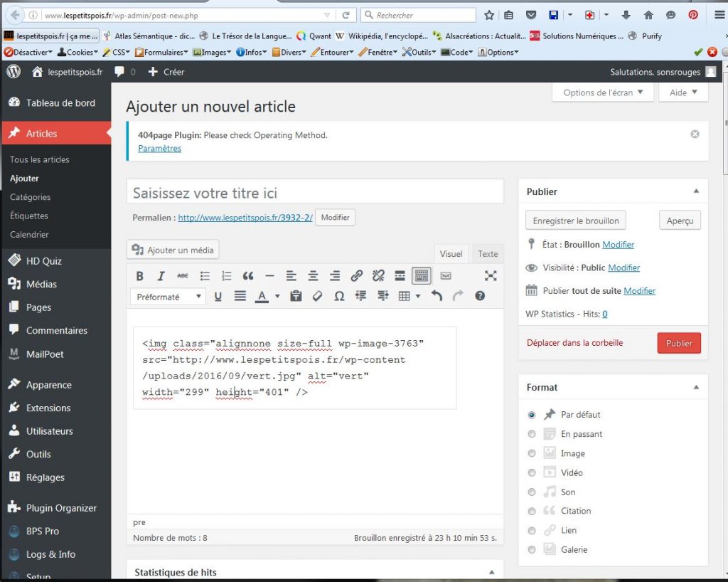Select the 'Citation' post format
Screen dimensions: 728x582
[x=532, y=511]
